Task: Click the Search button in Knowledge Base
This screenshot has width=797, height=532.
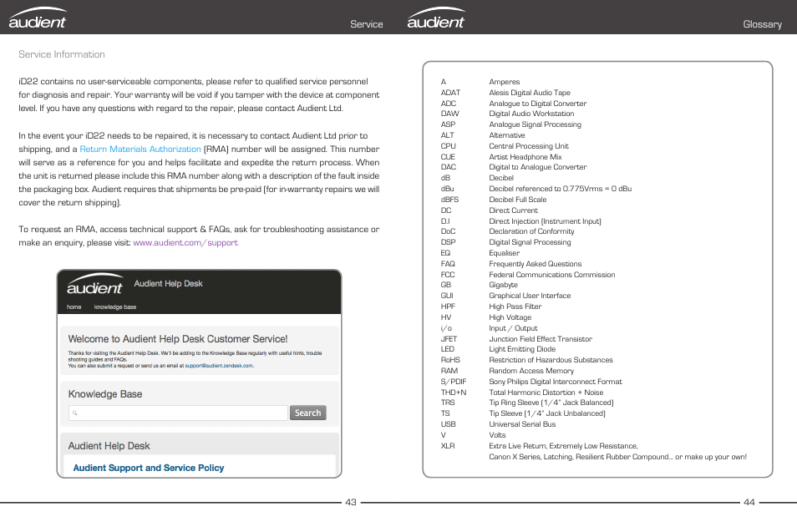Action: (308, 413)
